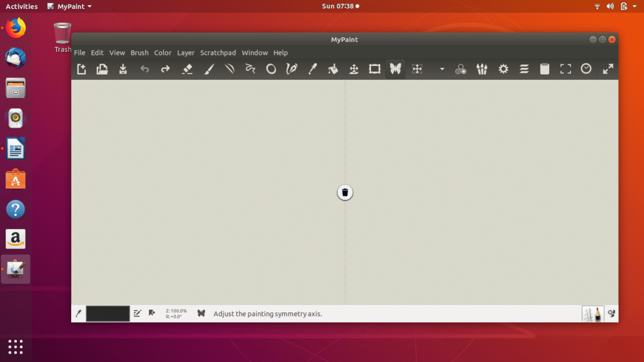Choose the flood fill bucket tool
This screenshot has height=362, width=644.
tap(333, 69)
